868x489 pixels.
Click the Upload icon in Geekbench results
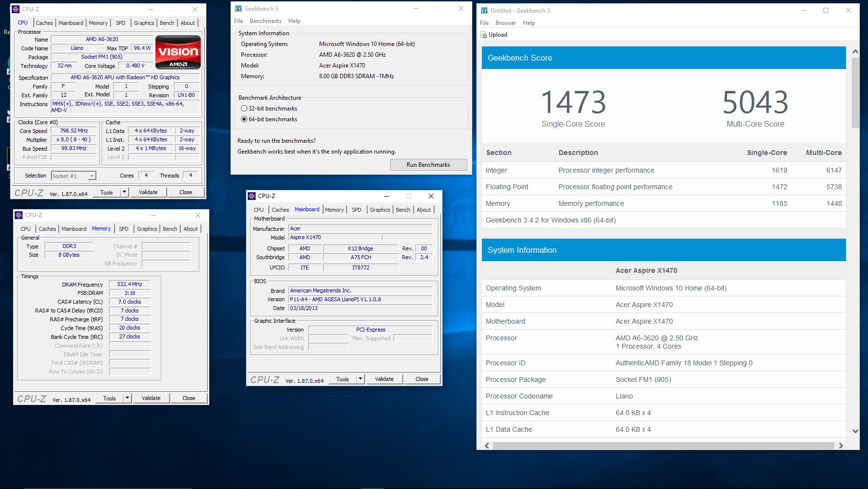point(483,35)
